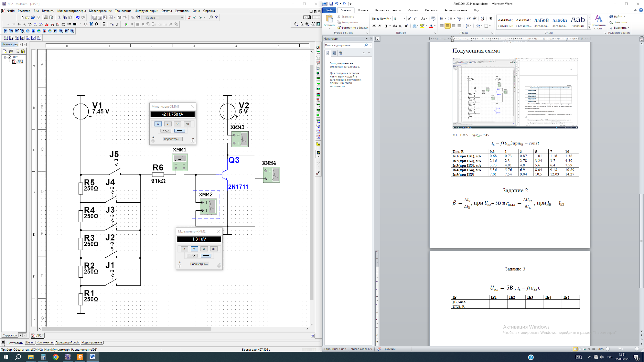Viewport: 644px width, 362px height.
Task: Open the Инструментарий menu in Multisim
Action: (146, 11)
